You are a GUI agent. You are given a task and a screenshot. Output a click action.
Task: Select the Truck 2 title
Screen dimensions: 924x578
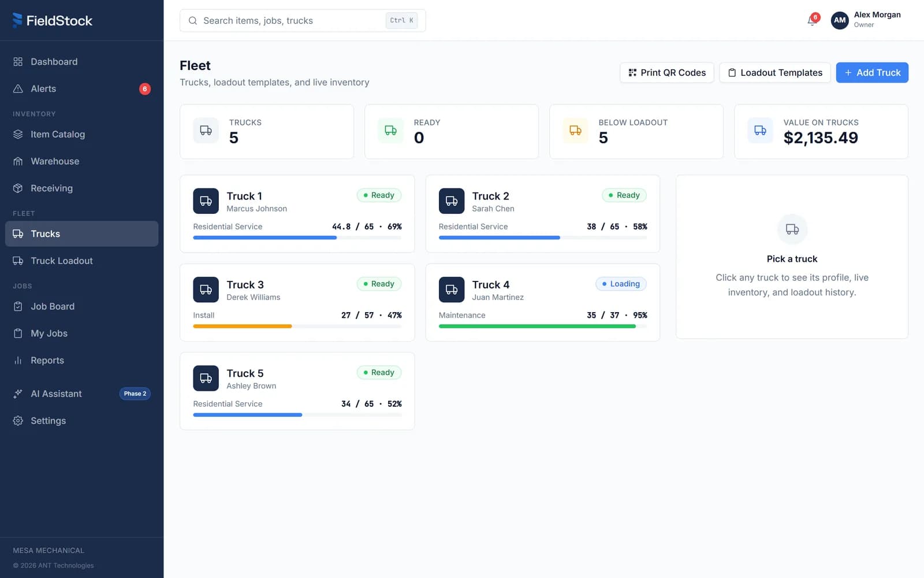click(490, 196)
